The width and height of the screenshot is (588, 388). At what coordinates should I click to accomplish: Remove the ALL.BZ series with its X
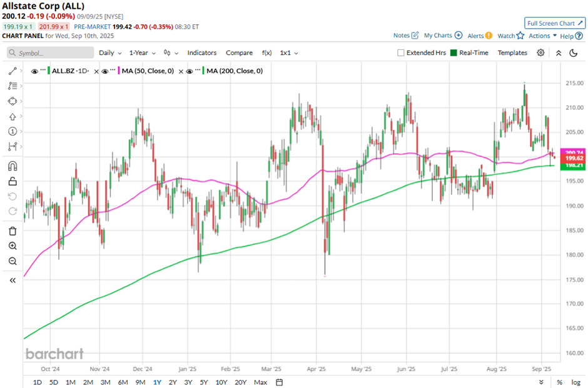click(x=96, y=71)
